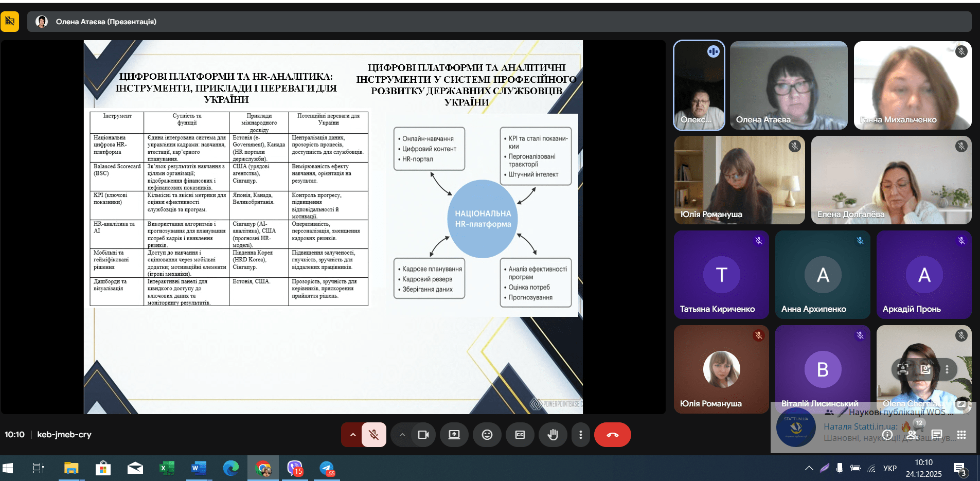The image size is (980, 481).
Task: Open the emoji reactions picker
Action: click(x=487, y=435)
